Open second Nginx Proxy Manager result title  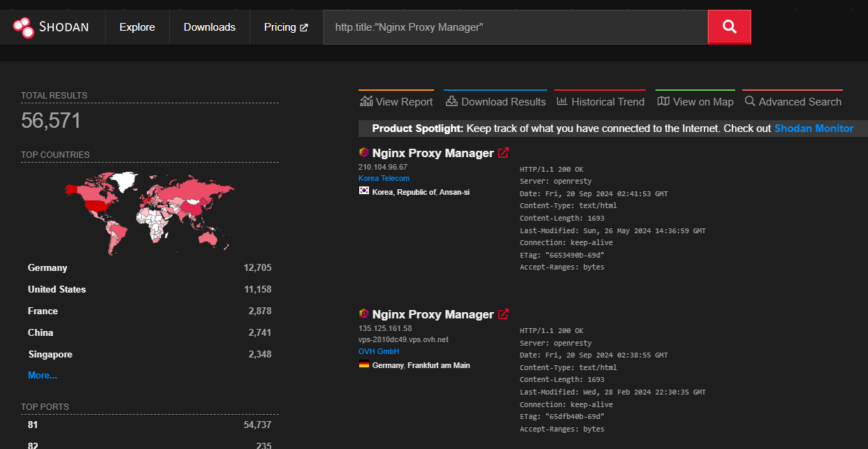pyautogui.click(x=433, y=314)
